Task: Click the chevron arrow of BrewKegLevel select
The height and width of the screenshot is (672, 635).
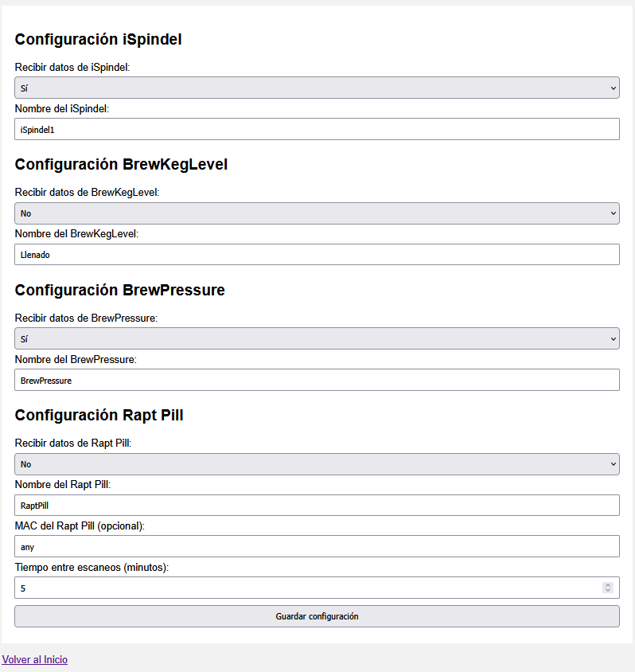Action: [x=614, y=213]
